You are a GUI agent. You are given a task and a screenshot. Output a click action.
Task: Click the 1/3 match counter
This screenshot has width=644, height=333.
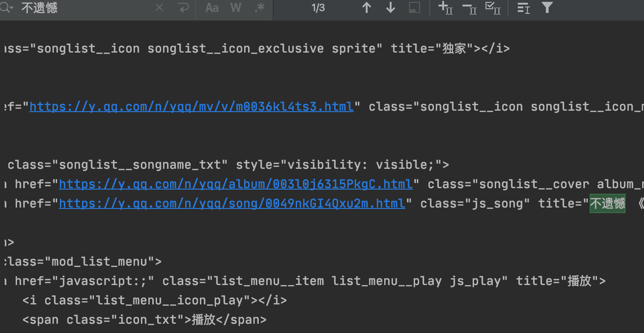pyautogui.click(x=318, y=7)
